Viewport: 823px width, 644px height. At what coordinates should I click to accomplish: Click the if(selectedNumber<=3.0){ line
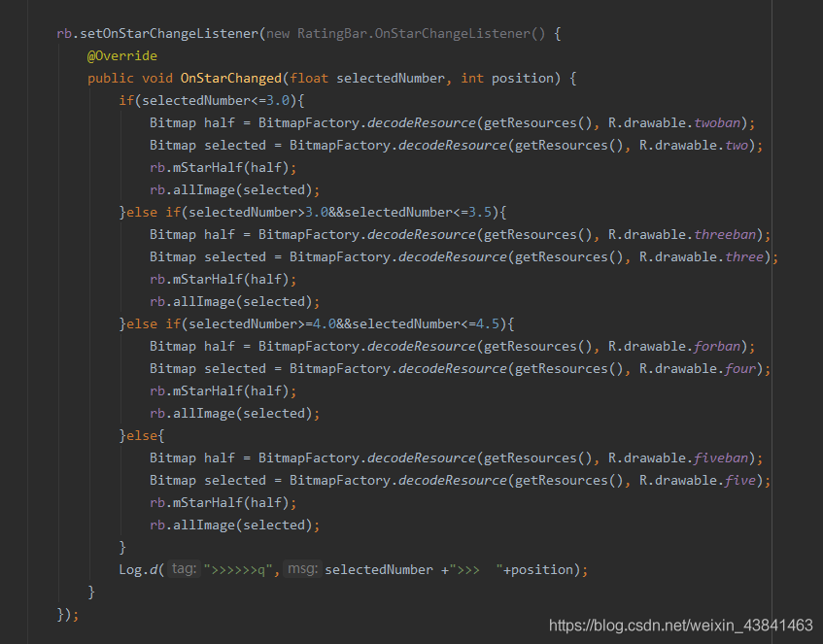tap(212, 100)
